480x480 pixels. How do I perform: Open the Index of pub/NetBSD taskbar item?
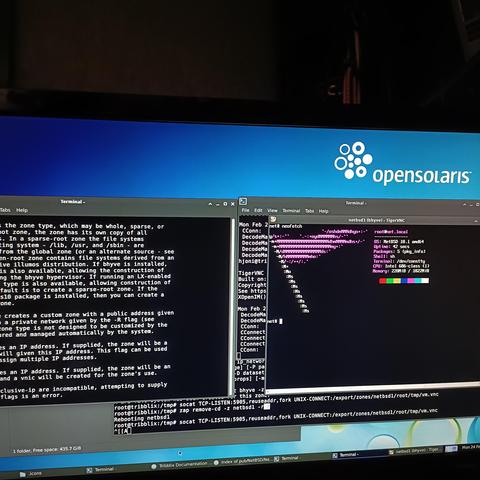(x=242, y=461)
